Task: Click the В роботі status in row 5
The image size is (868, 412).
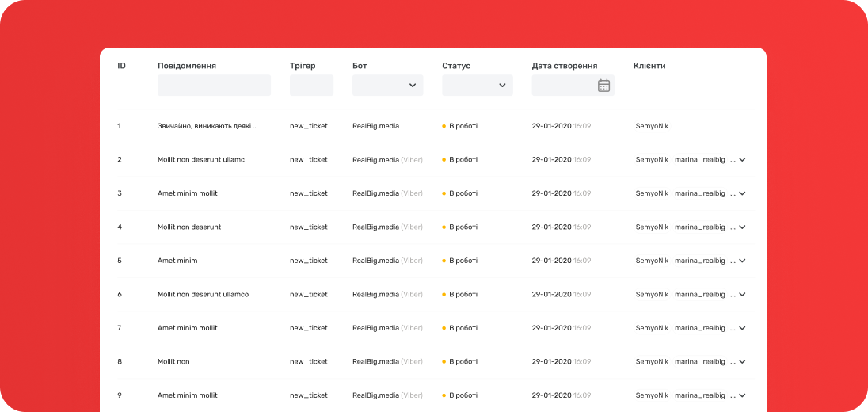Action: pyautogui.click(x=463, y=261)
